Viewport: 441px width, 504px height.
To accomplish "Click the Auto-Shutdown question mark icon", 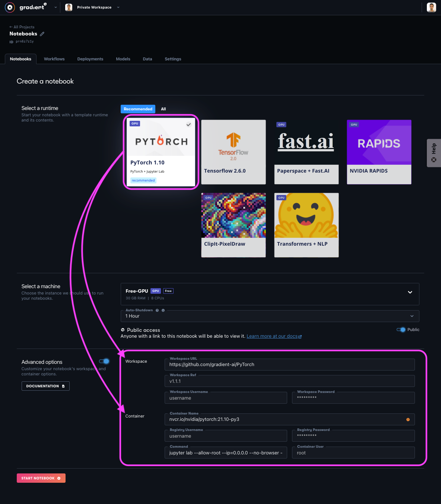I will 157,310.
